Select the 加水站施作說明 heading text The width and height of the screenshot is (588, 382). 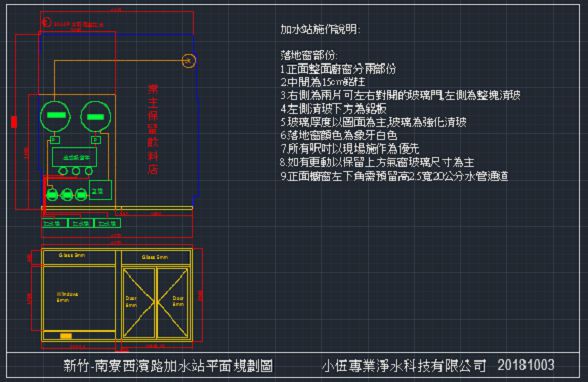point(320,29)
